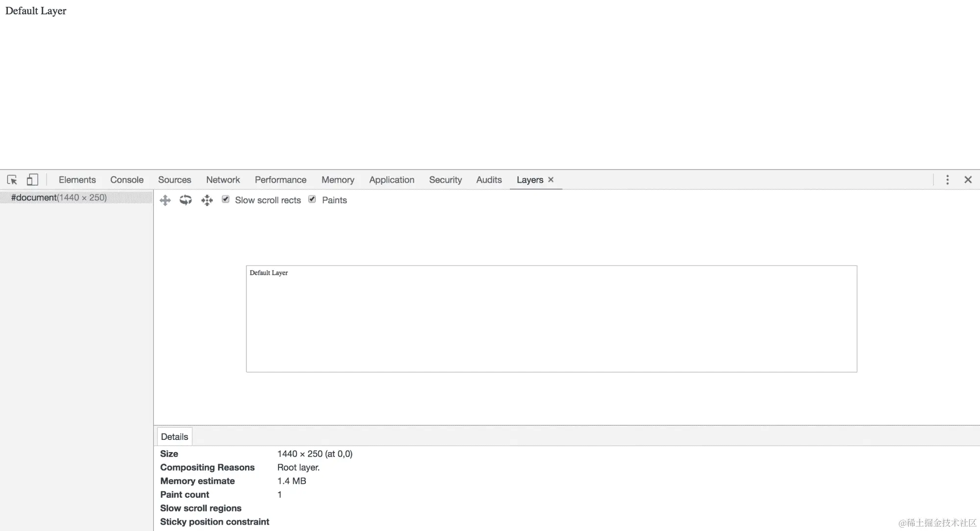Select the Rotate mode tool

[x=185, y=200]
